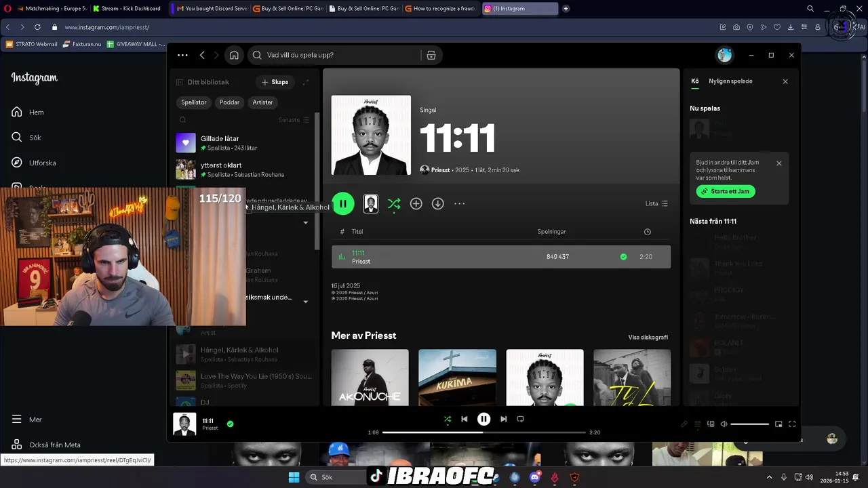
Task: Open Också från Meta link
Action: [47, 445]
